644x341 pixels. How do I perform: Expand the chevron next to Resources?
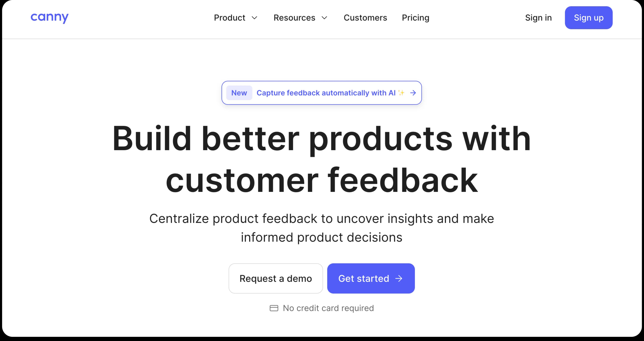click(x=324, y=18)
